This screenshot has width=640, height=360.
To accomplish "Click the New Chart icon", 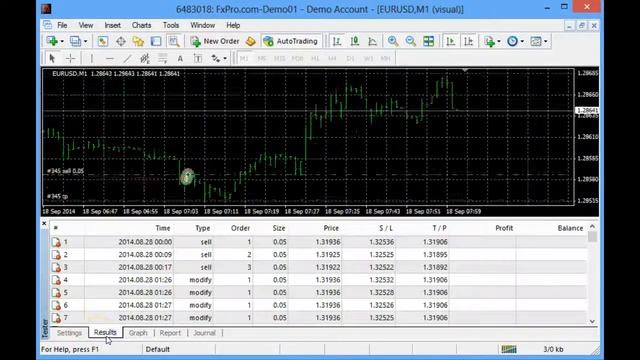I will pyautogui.click(x=52, y=41).
